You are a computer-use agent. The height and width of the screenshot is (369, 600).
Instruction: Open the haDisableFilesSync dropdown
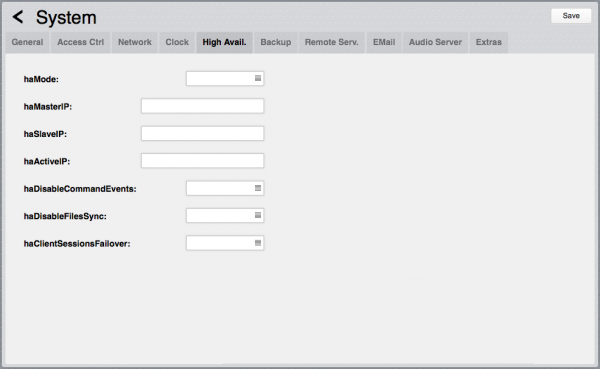click(x=225, y=216)
